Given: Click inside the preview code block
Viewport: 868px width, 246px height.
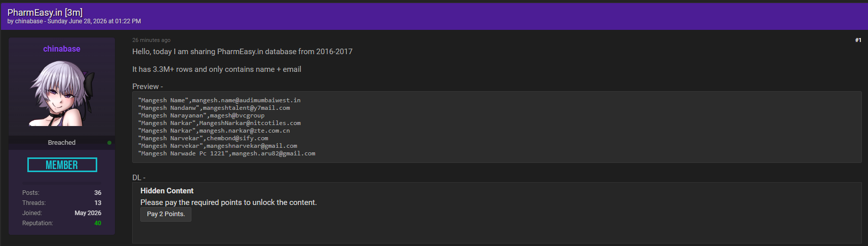Looking at the screenshot, I should click(497, 127).
